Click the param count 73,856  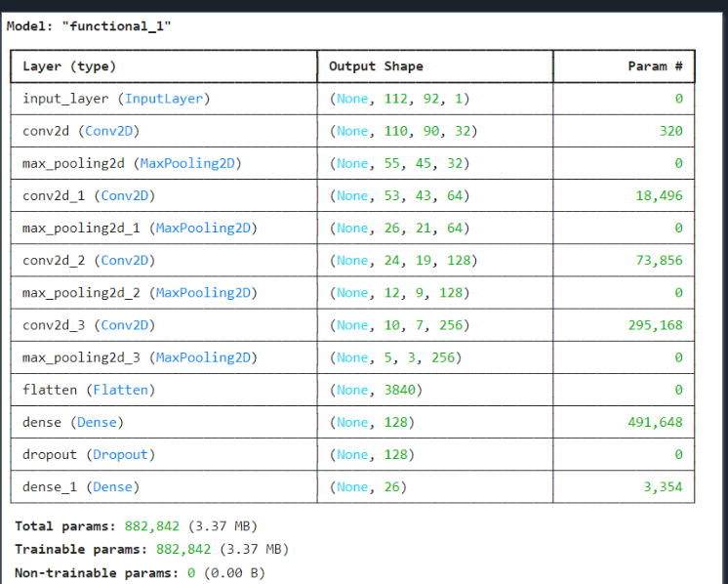pos(660,260)
